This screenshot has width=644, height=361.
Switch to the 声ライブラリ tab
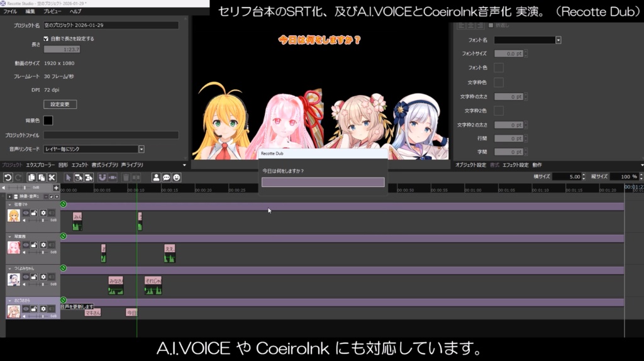pyautogui.click(x=132, y=165)
